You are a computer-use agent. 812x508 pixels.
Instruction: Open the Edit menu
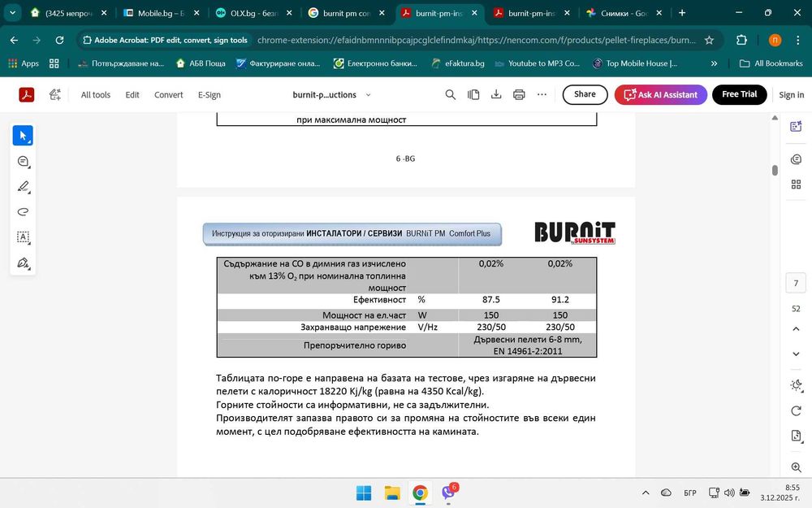point(132,95)
